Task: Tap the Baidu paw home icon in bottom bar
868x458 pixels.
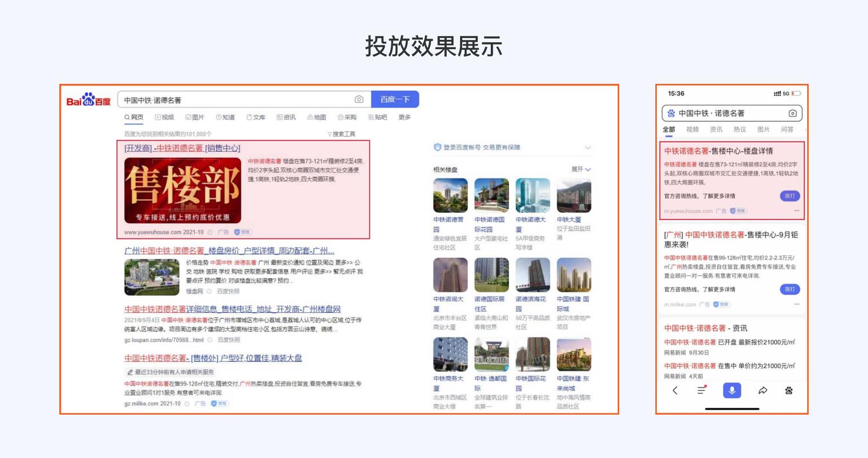Action: [789, 390]
